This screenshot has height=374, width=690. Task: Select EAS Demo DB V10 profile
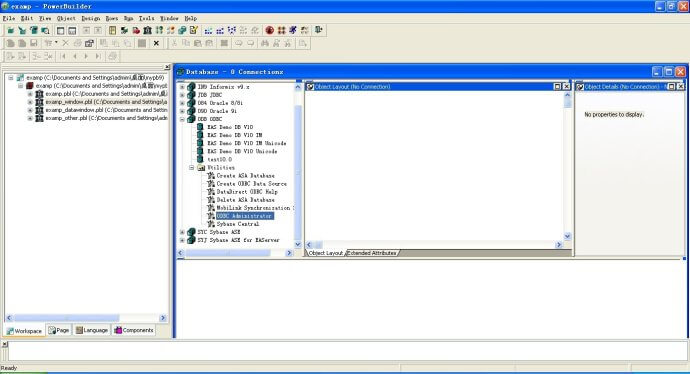pos(230,127)
